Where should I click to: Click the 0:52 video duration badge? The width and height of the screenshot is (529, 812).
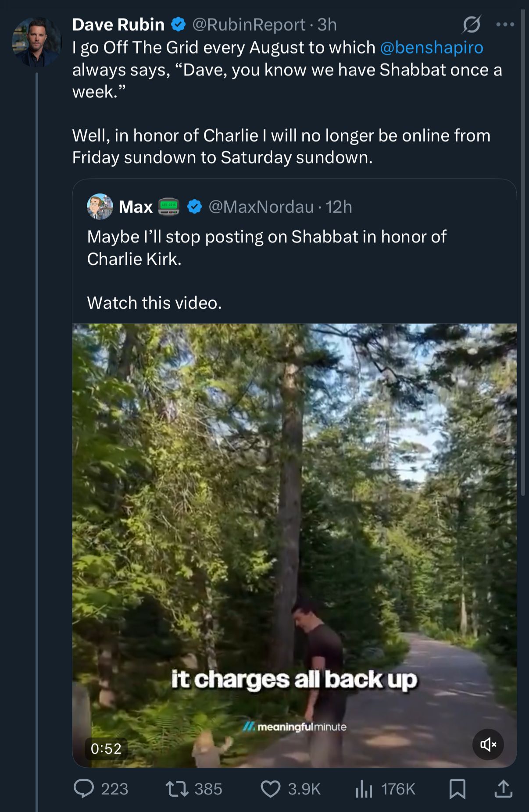click(x=106, y=748)
